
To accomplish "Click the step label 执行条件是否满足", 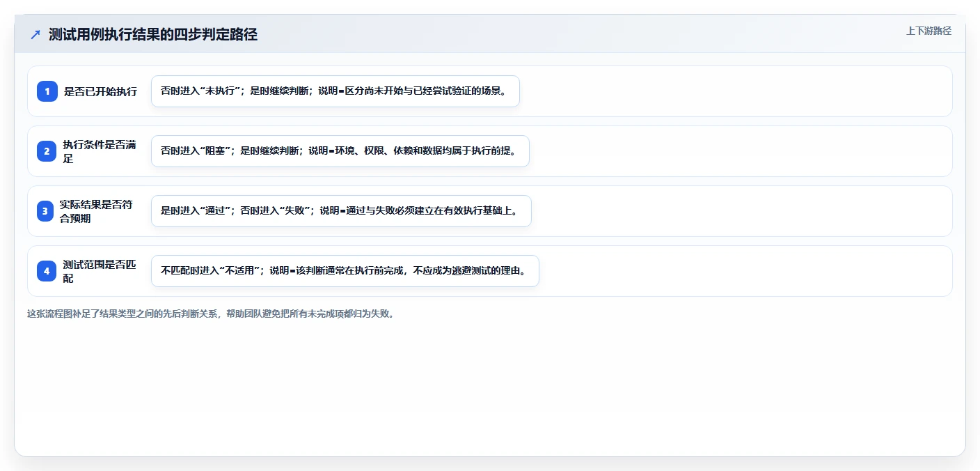I will 100,151.
